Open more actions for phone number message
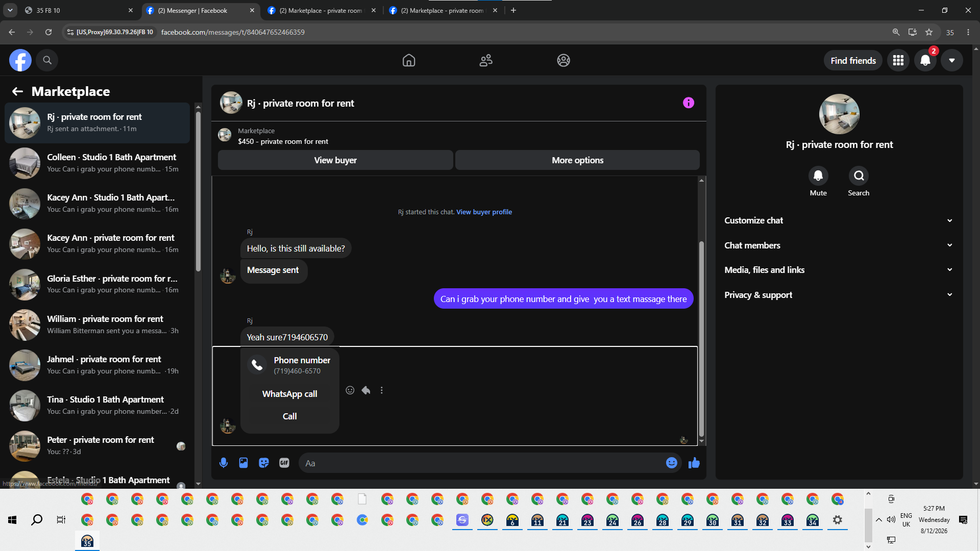This screenshot has height=551, width=980. (382, 390)
